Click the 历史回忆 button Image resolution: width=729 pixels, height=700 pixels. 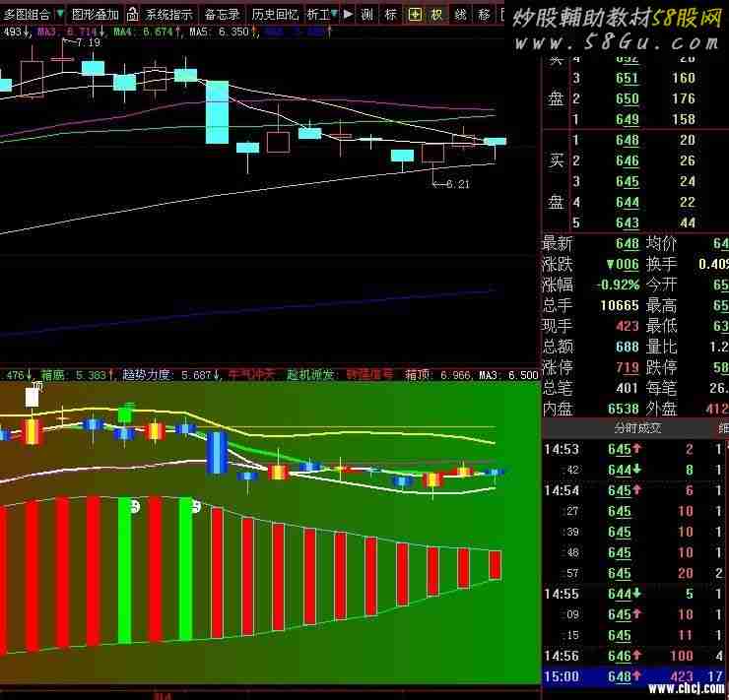(275, 15)
